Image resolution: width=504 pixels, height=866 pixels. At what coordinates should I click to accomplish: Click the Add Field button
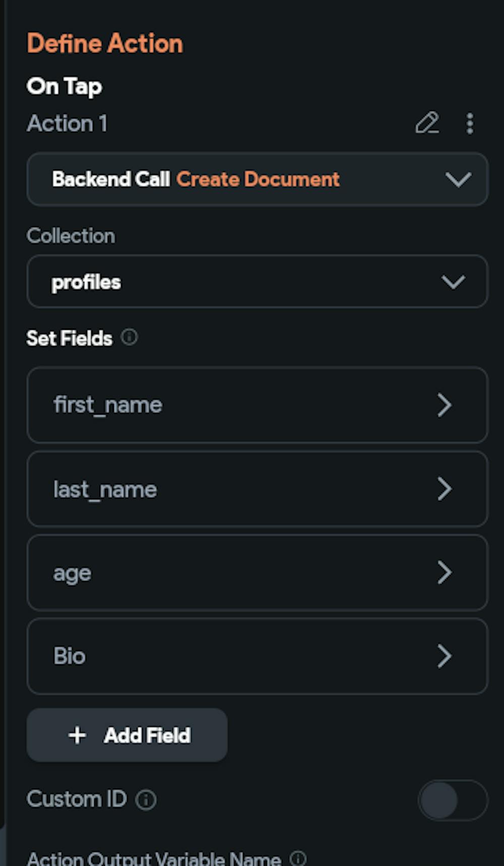click(x=127, y=735)
